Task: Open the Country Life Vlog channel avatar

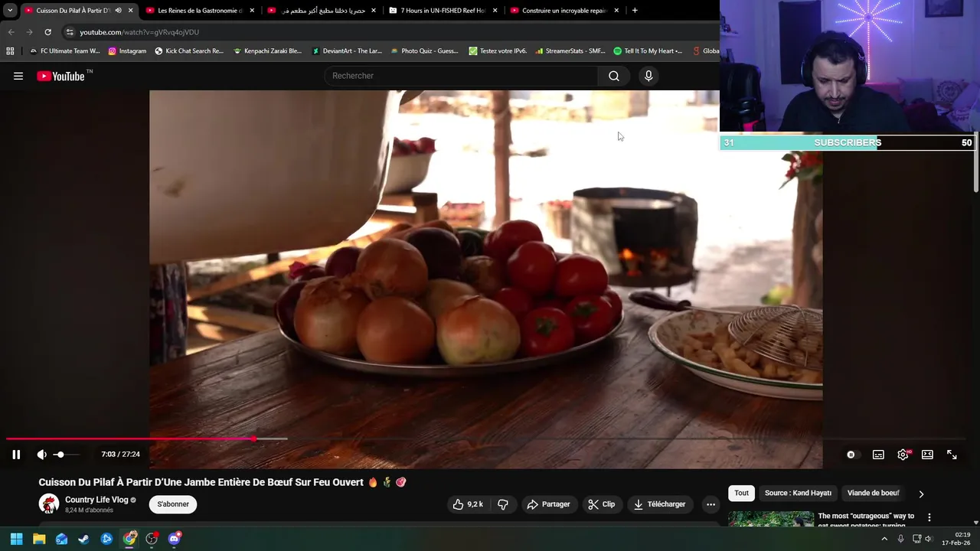Action: pyautogui.click(x=49, y=504)
